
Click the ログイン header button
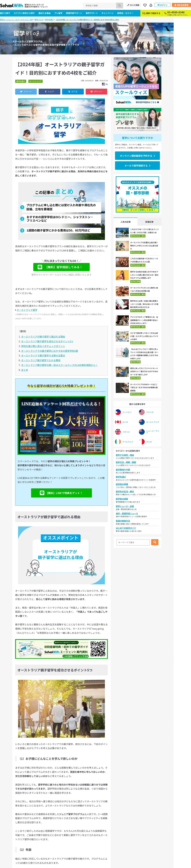point(162,5)
